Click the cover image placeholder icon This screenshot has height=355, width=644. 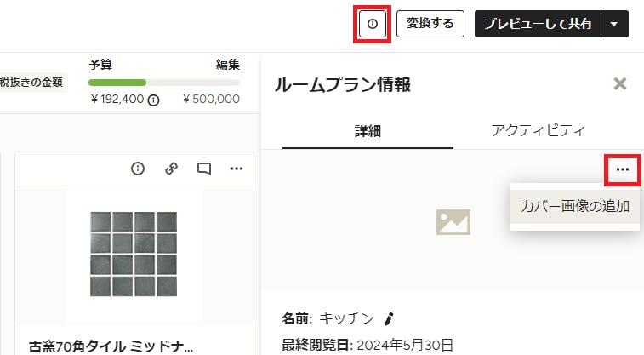coord(453,222)
